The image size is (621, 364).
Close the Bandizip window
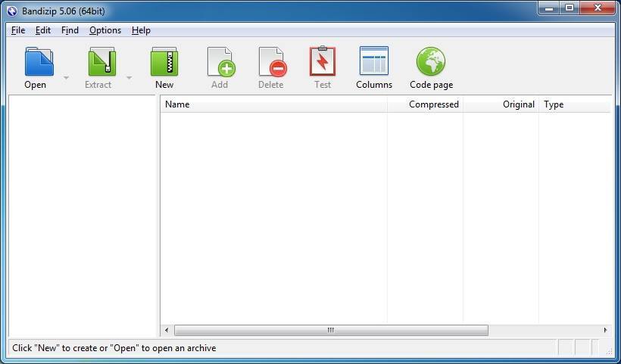[x=598, y=8]
